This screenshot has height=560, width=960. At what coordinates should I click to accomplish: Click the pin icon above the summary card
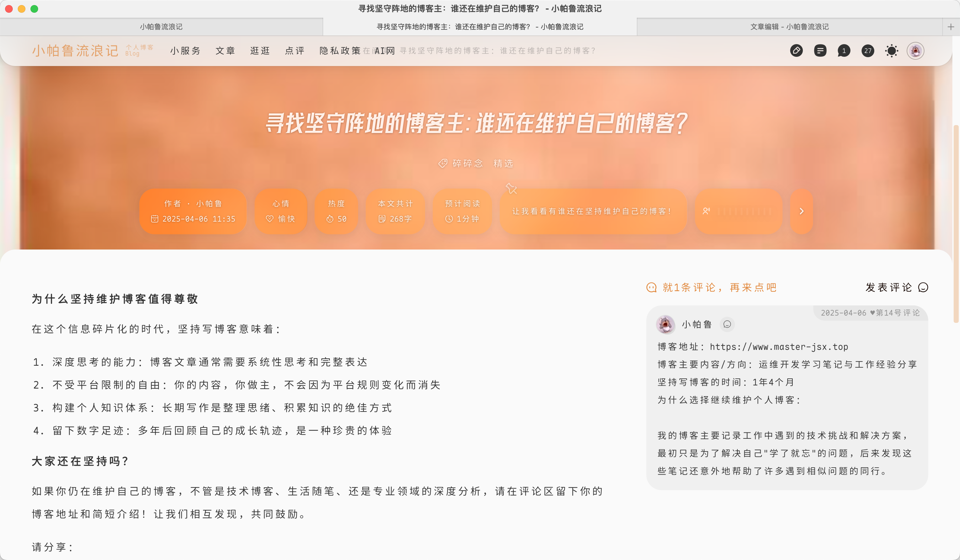point(511,188)
